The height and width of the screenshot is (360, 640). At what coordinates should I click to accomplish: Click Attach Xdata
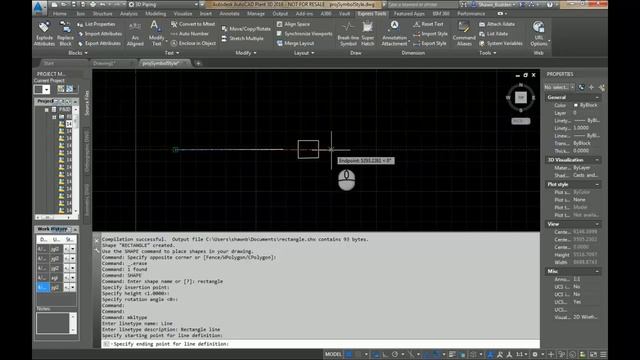pos(497,24)
